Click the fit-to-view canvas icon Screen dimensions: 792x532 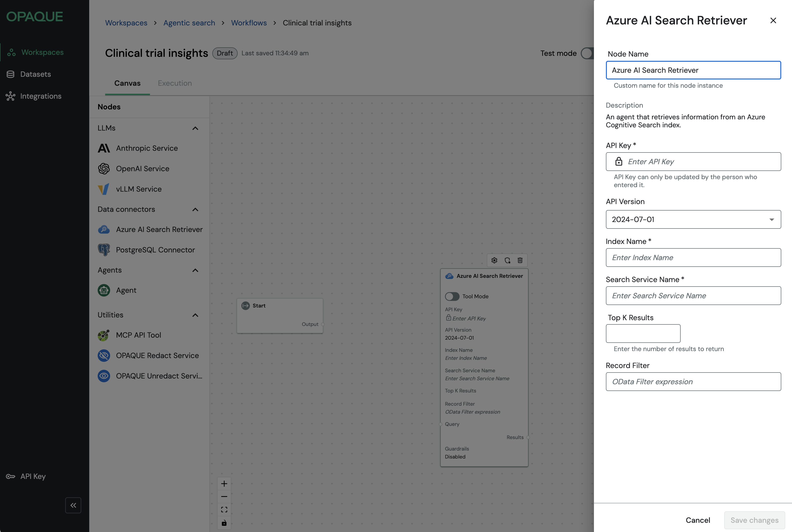click(224, 510)
